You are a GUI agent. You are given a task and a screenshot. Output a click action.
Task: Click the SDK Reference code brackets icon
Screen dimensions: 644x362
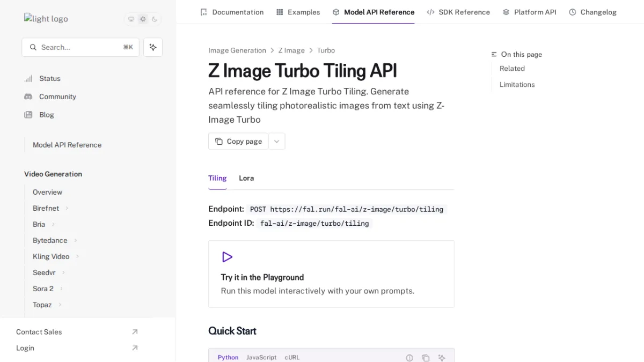pos(430,12)
